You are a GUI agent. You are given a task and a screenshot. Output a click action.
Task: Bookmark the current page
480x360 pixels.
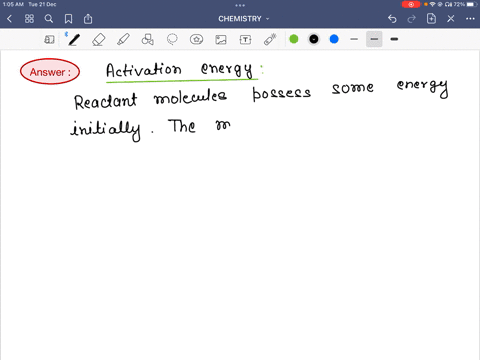(x=68, y=19)
